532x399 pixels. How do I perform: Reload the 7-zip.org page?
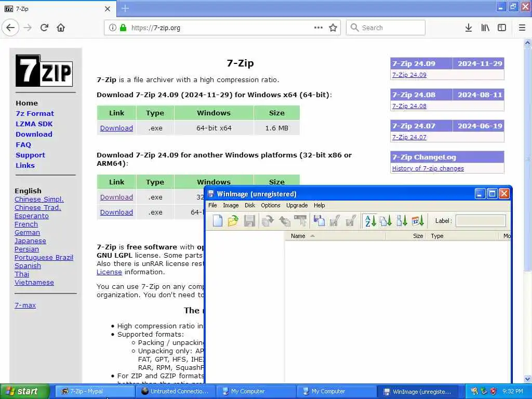click(44, 28)
